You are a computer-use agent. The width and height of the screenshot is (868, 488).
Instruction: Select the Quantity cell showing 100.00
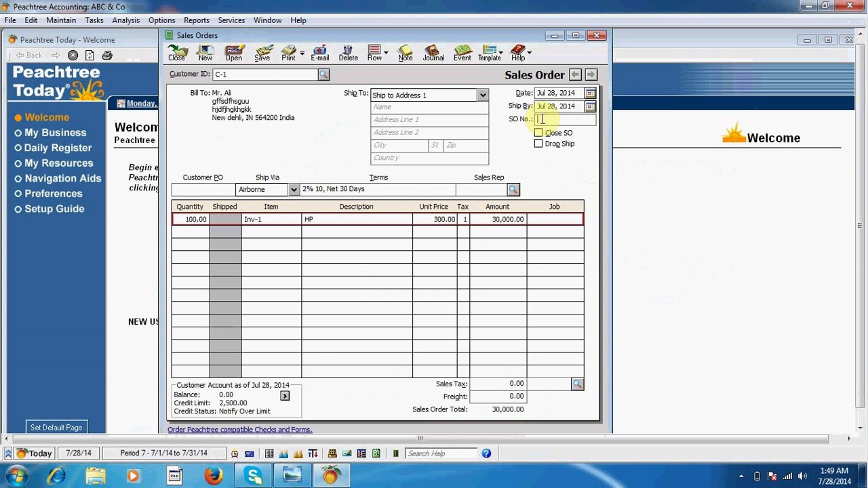point(191,220)
